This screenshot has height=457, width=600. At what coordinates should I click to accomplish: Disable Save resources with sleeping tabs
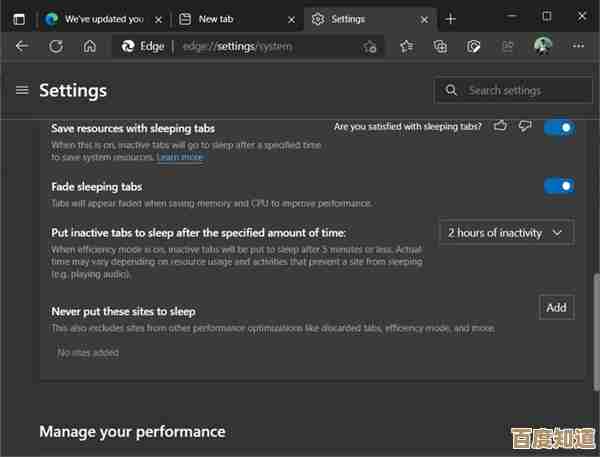(x=559, y=128)
